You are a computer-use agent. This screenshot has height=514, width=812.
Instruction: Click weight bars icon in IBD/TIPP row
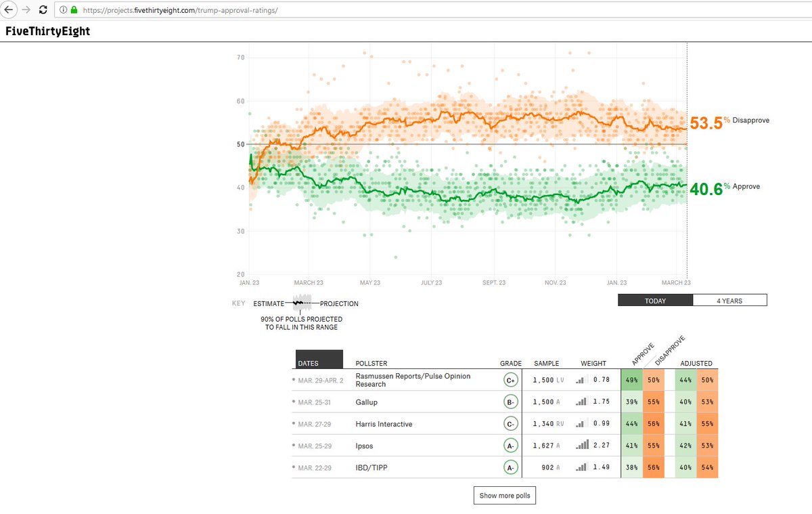click(581, 467)
